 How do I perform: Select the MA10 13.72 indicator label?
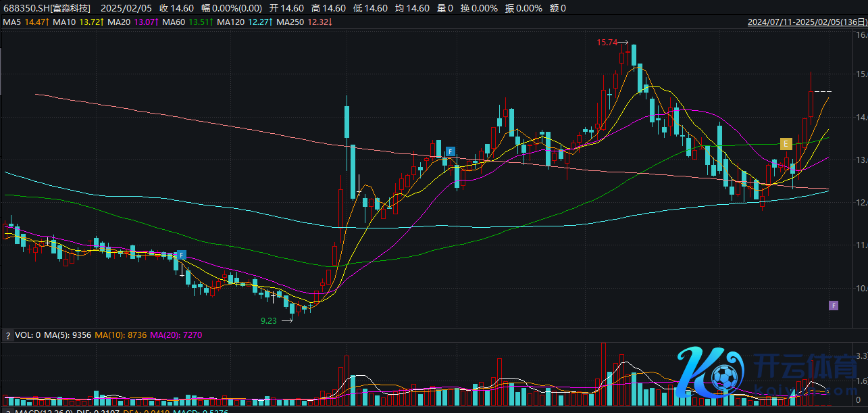(x=78, y=22)
